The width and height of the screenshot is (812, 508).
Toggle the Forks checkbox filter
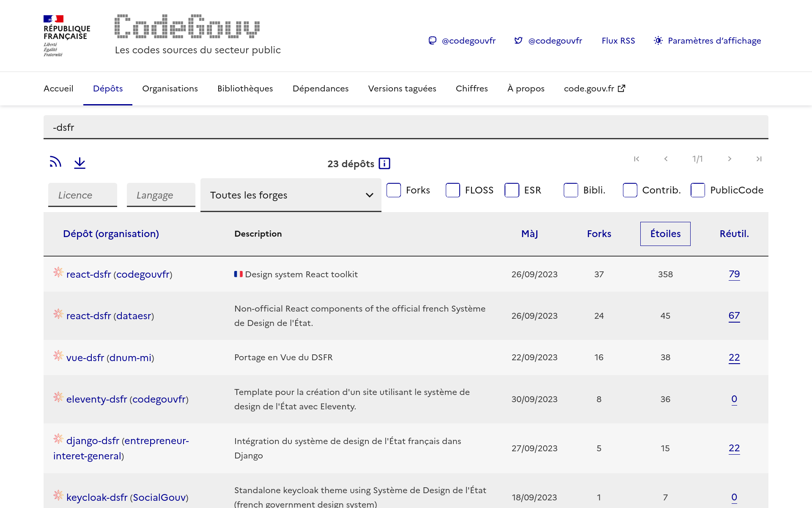coord(394,190)
